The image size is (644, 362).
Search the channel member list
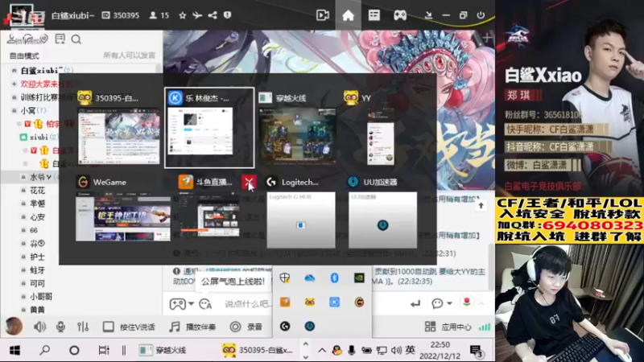coord(76,39)
